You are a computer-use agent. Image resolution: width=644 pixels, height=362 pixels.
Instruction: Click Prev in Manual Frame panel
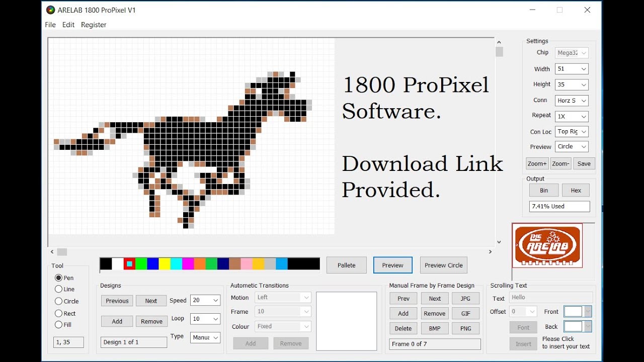point(404,298)
